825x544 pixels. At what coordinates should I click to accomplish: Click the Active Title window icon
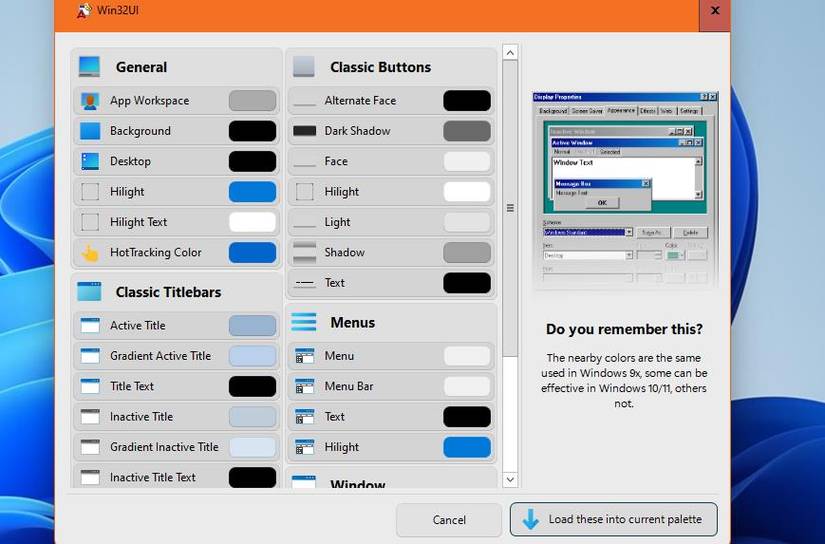click(90, 326)
